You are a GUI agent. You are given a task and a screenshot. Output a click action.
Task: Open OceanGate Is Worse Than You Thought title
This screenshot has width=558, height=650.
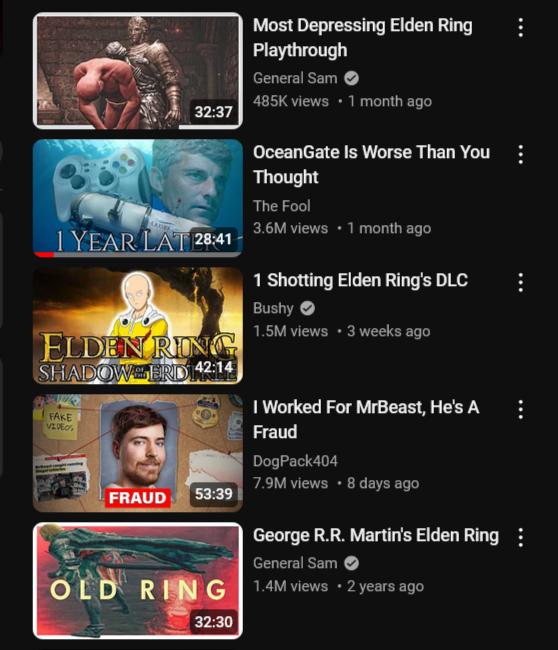(371, 165)
